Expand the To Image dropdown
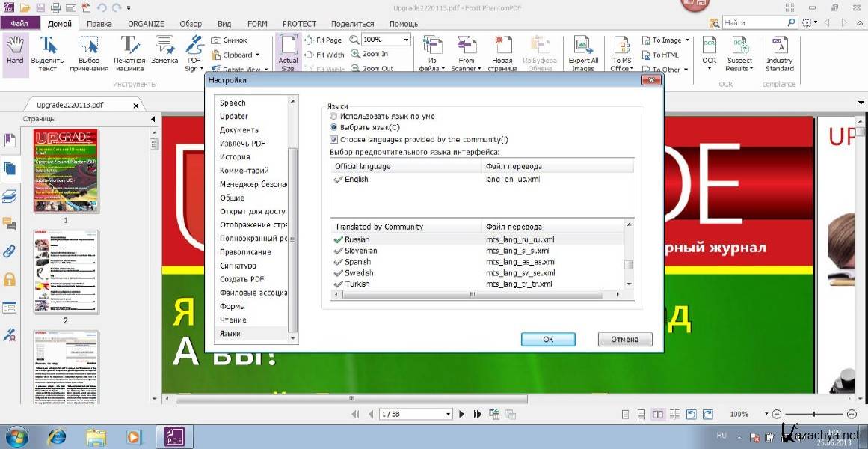This screenshot has width=868, height=449. point(686,40)
